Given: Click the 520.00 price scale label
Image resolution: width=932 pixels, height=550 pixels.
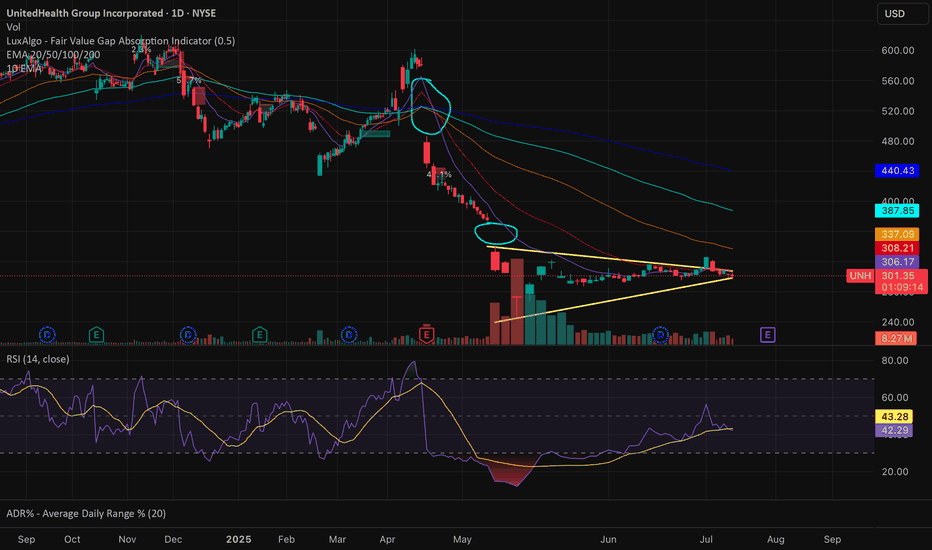Looking at the screenshot, I should 898,111.
